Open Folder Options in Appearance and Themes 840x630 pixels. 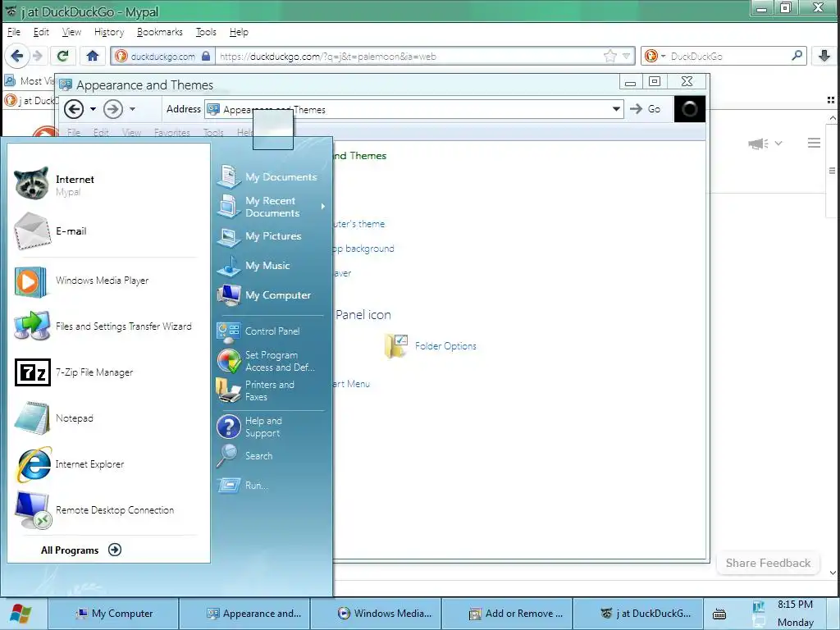431,346
